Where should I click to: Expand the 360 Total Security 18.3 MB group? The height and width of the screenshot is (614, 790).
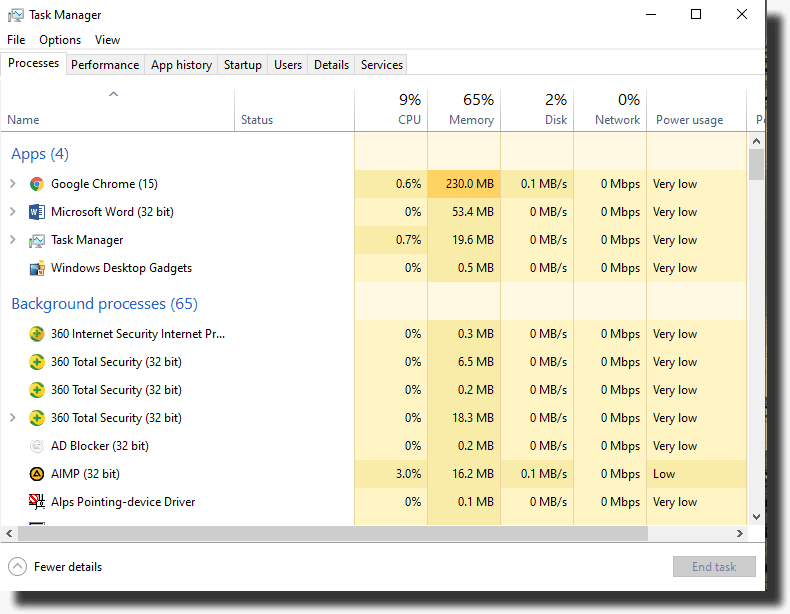pos(13,418)
